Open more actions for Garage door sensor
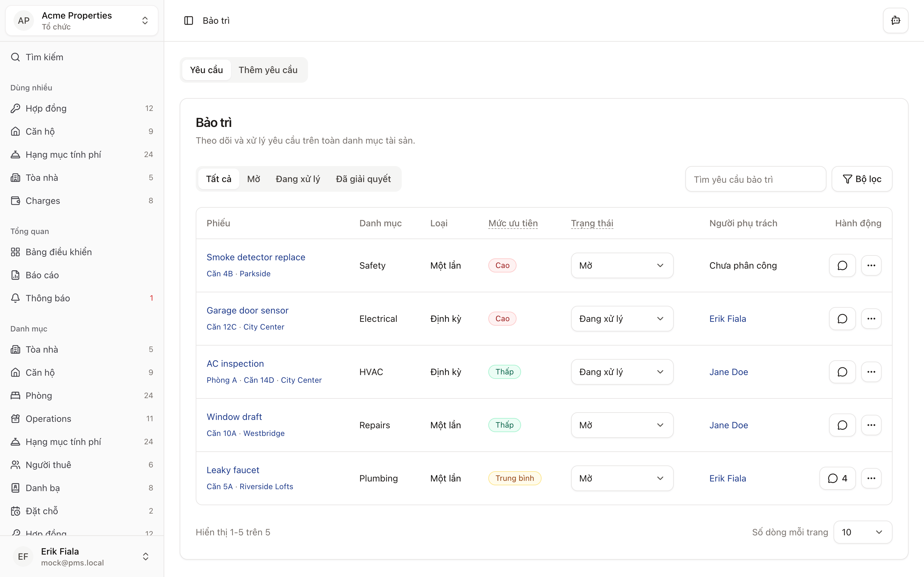 pyautogui.click(x=871, y=319)
